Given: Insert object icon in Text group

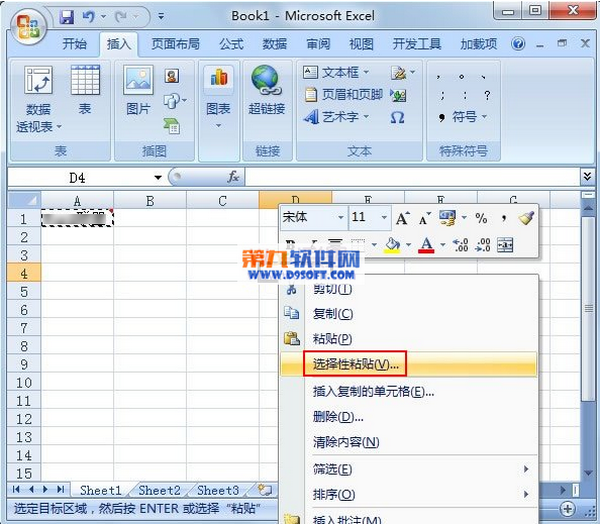Looking at the screenshot, I should [398, 95].
